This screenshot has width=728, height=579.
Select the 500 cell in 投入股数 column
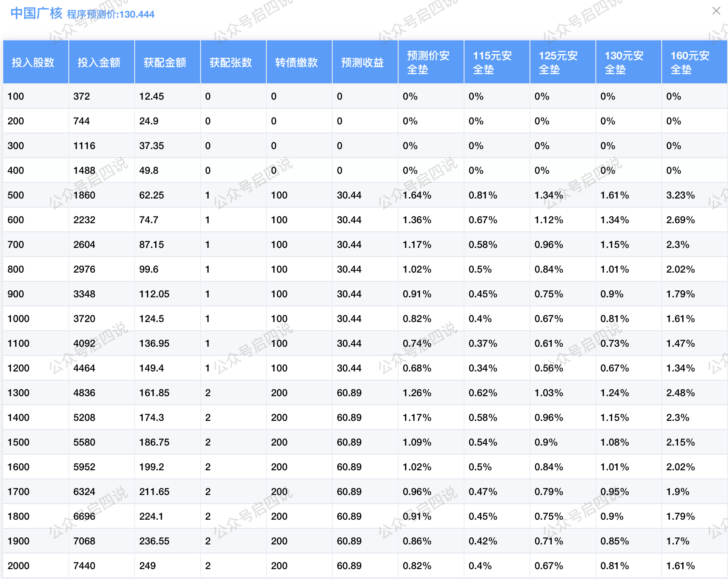16,195
